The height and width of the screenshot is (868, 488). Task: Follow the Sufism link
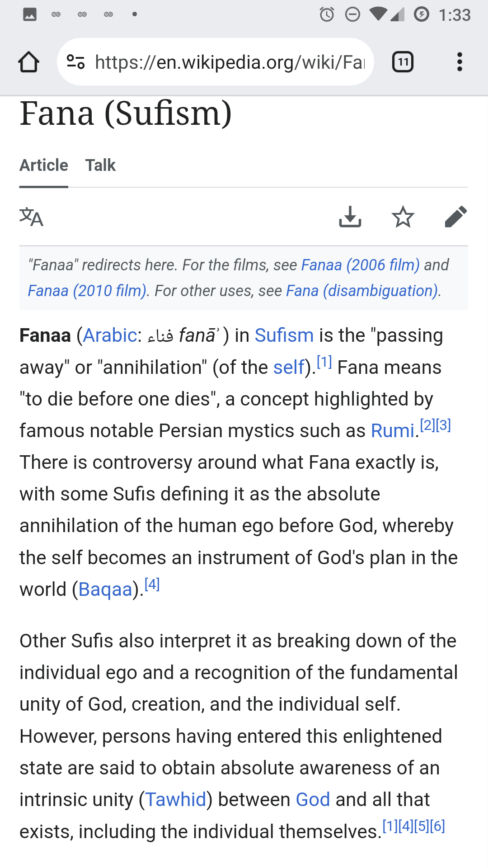284,335
